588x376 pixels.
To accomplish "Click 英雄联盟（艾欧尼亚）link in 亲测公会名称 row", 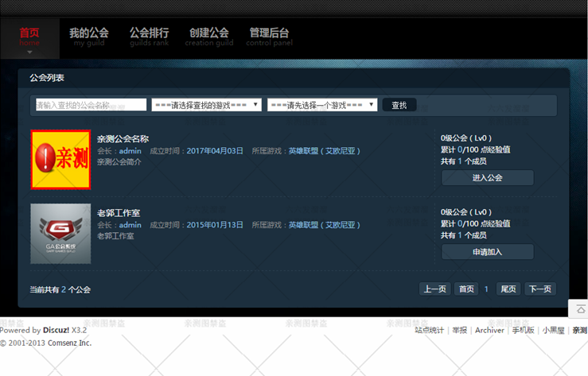I will (325, 151).
